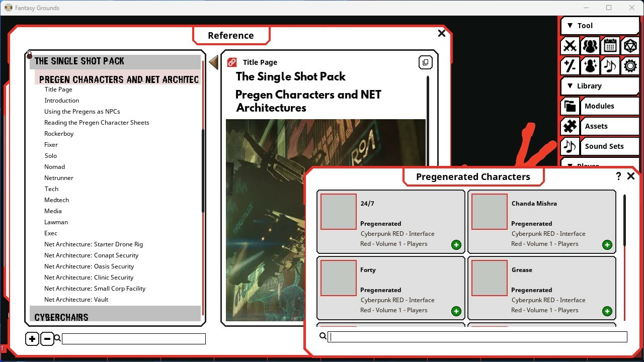
Task: Click the link chain icon beside Title Page
Action: pos(231,62)
